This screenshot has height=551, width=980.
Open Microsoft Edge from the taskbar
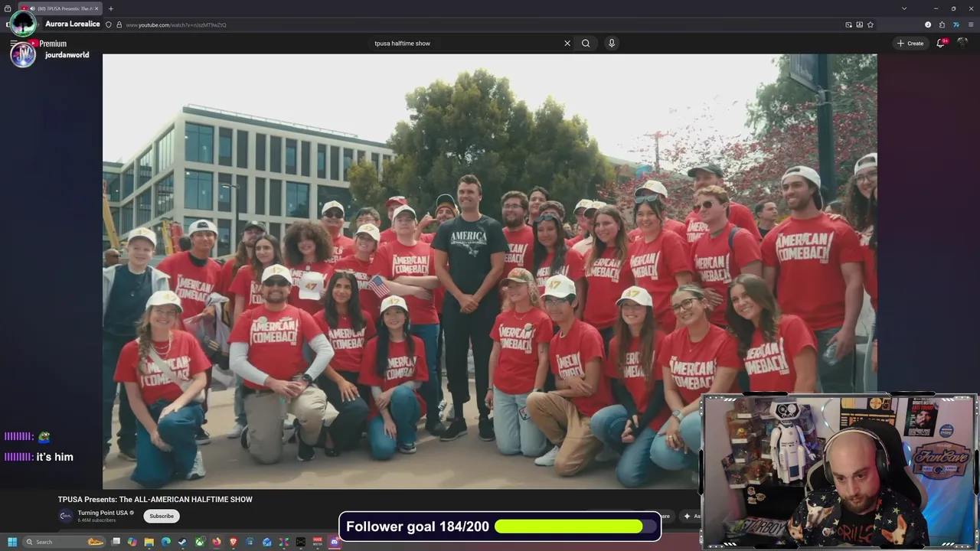165,542
